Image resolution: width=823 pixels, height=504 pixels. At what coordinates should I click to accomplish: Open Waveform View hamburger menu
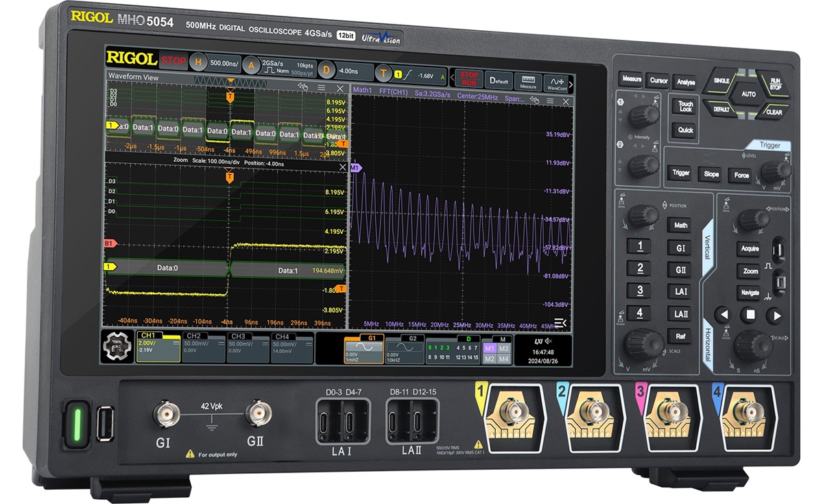321,88
